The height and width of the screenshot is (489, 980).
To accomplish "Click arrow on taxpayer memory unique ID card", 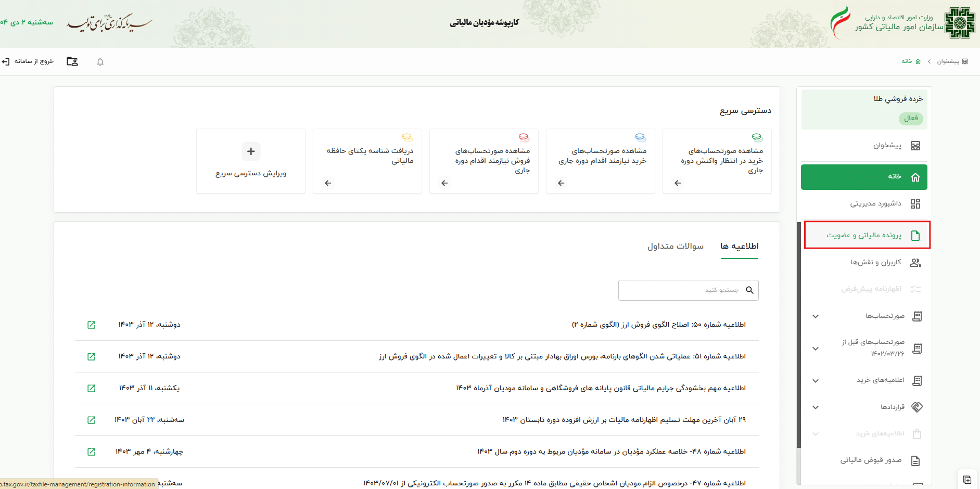I will point(328,183).
